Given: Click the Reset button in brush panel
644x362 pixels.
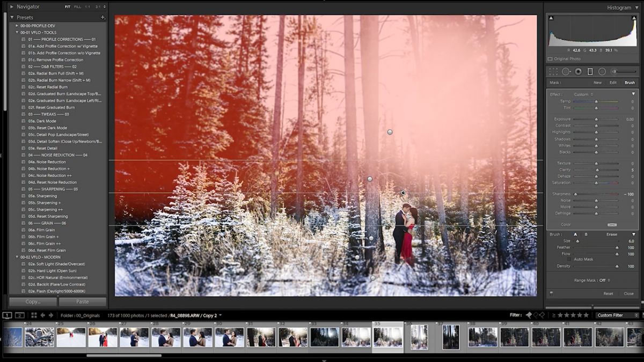Looking at the screenshot, I should click(x=608, y=293).
